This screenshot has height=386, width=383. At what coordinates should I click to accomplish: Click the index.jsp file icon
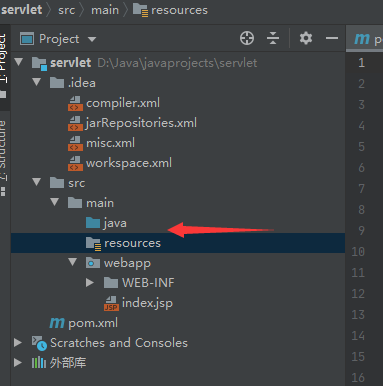click(x=111, y=303)
